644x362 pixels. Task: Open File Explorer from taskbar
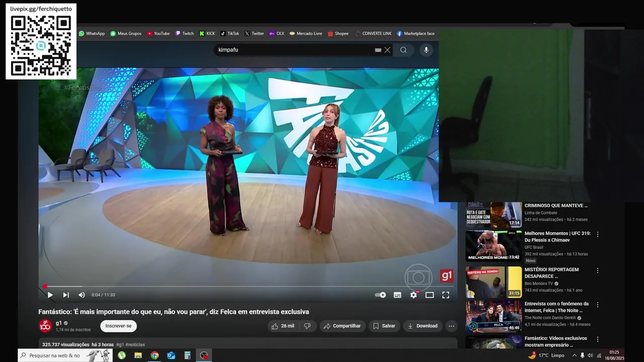tap(138, 355)
